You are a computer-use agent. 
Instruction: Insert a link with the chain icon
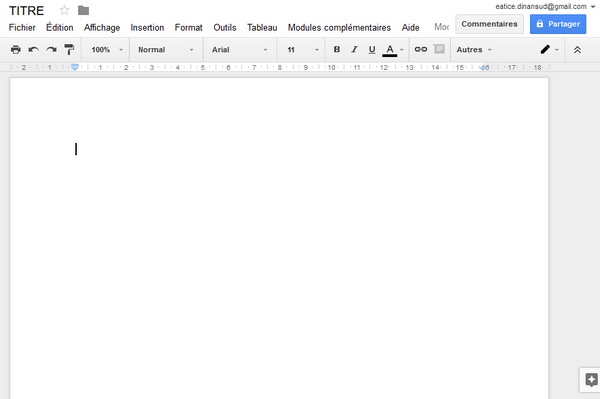[x=421, y=49]
